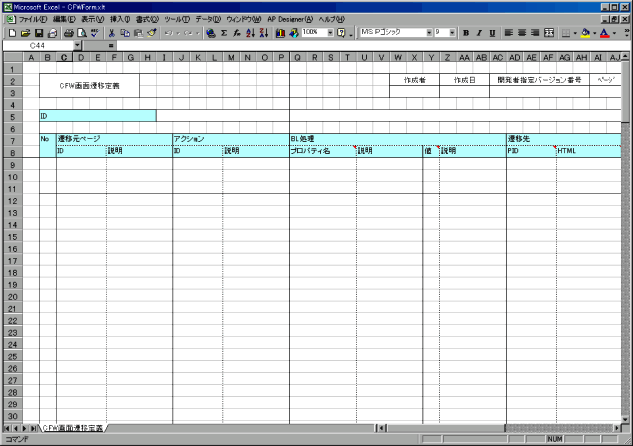Viewport: 633px width, 446px height.
Task: Open the AP Designer(A) menu
Action: click(x=290, y=19)
